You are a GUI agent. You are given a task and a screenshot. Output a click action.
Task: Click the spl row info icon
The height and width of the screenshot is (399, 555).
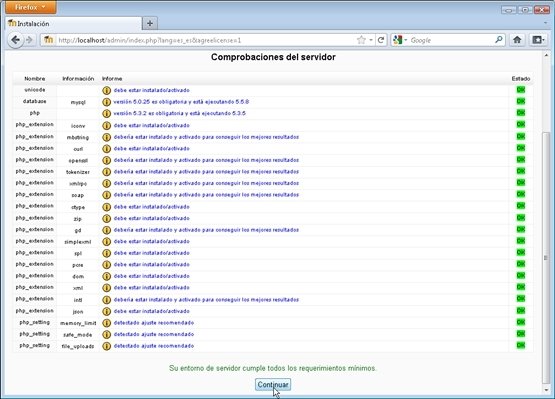[x=107, y=253]
